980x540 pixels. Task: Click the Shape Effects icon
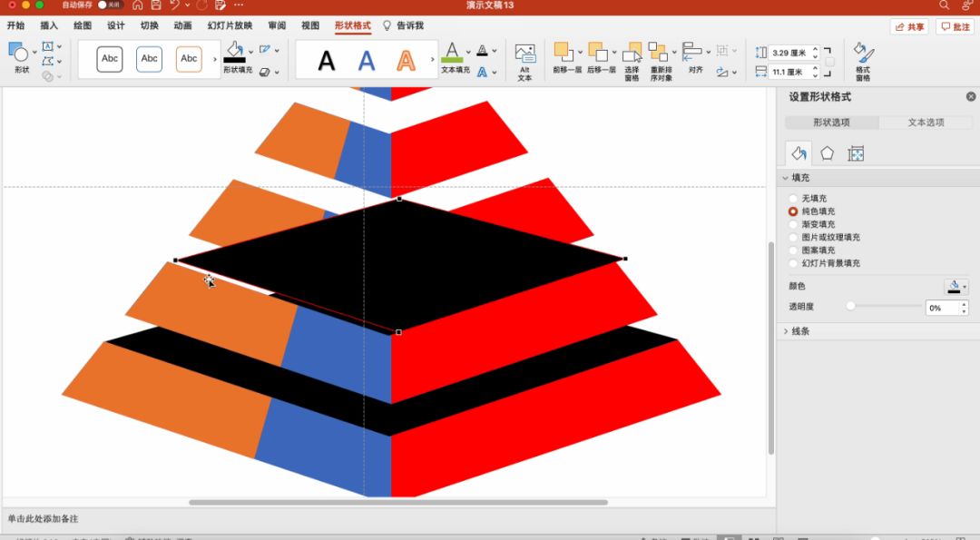[x=265, y=72]
